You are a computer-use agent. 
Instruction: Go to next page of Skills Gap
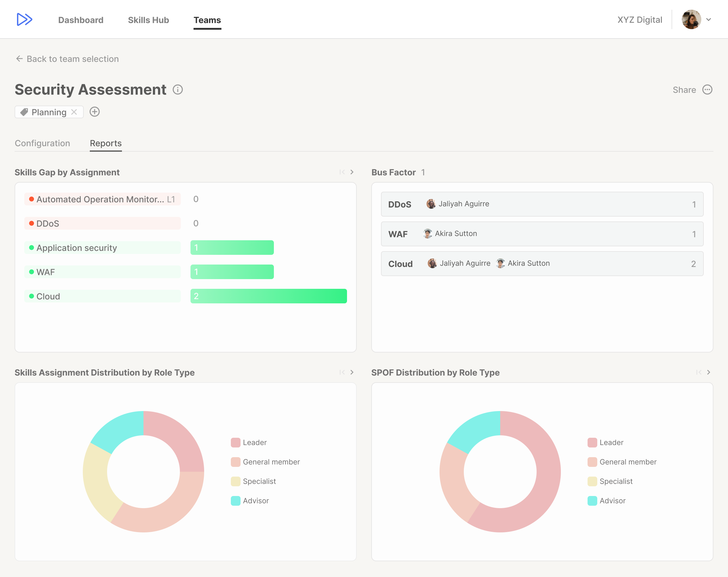tap(352, 172)
